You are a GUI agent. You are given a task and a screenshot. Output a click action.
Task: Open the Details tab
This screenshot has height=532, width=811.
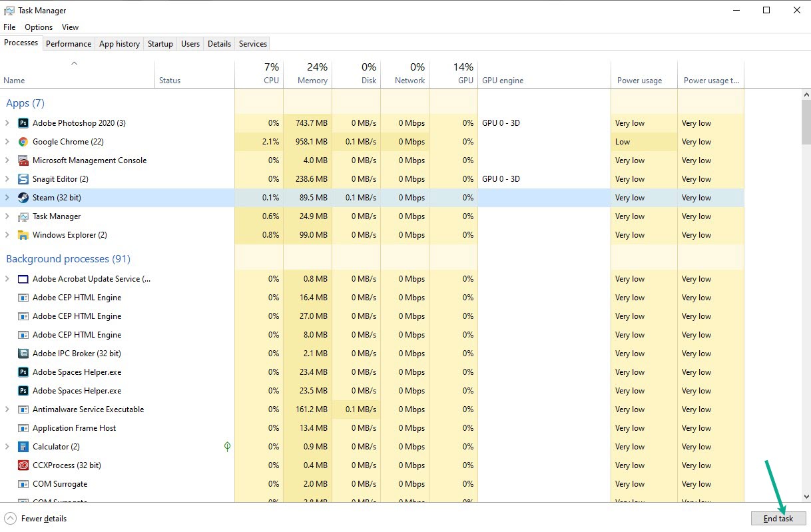click(x=219, y=44)
